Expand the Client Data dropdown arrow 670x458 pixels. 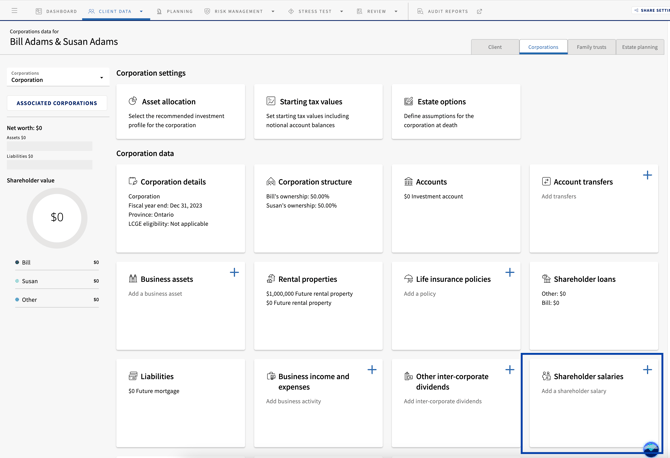click(141, 12)
